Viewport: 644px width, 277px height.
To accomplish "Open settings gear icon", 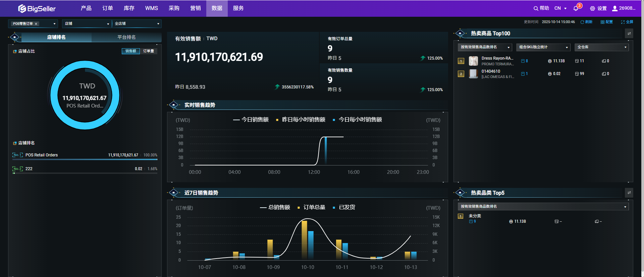I will pyautogui.click(x=592, y=8).
